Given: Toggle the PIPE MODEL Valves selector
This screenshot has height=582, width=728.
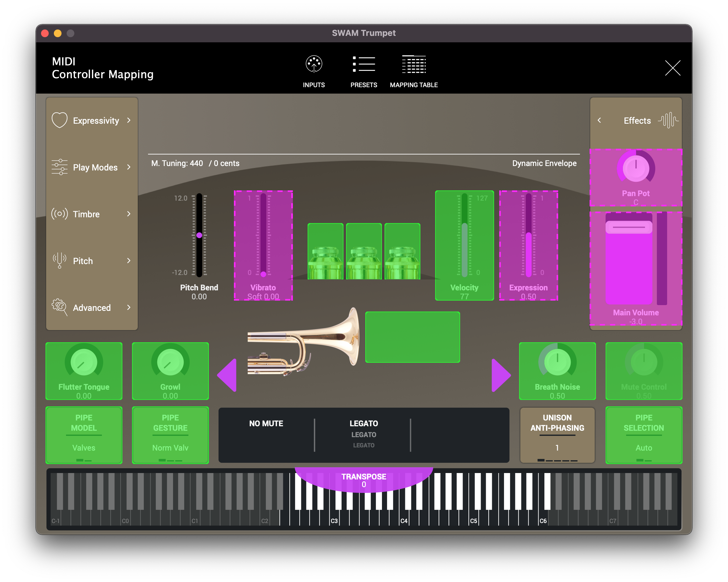Looking at the screenshot, I should pyautogui.click(x=84, y=436).
